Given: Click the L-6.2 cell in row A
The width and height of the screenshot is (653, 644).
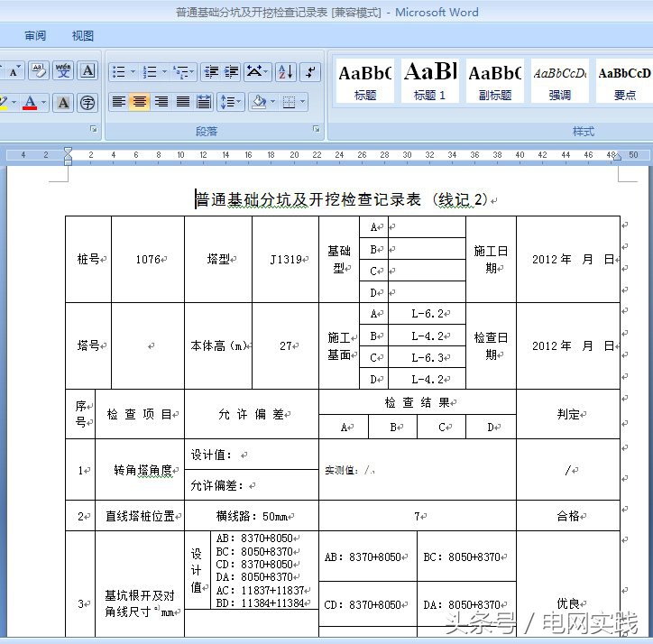Looking at the screenshot, I should tap(427, 314).
